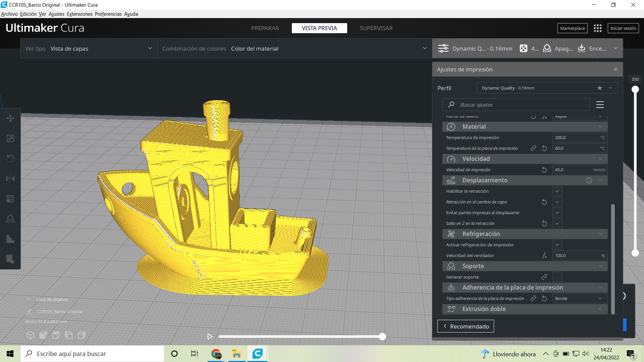Select the Mirror tool in left toolbar
Viewport: 644px width, 362px height.
[x=10, y=179]
